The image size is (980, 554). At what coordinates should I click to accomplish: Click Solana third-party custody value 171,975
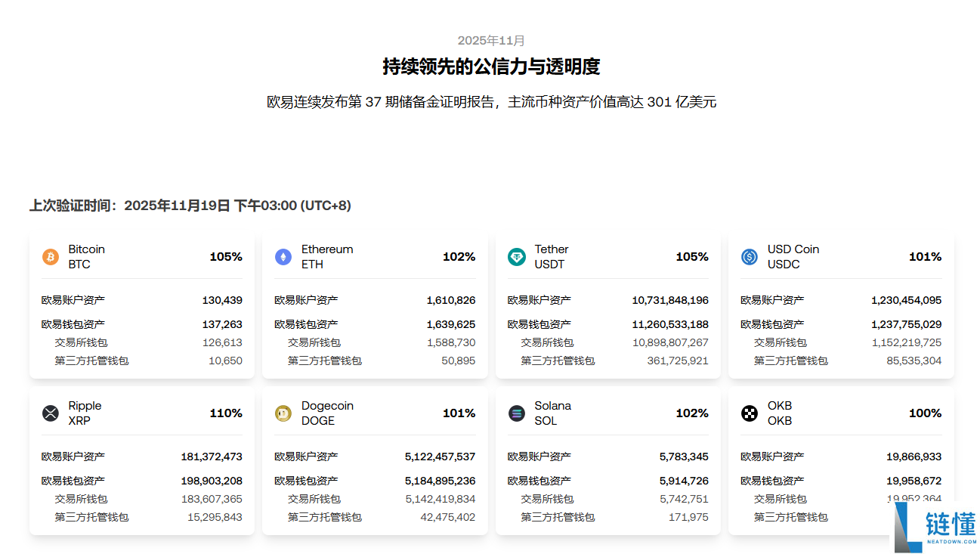[x=688, y=517]
